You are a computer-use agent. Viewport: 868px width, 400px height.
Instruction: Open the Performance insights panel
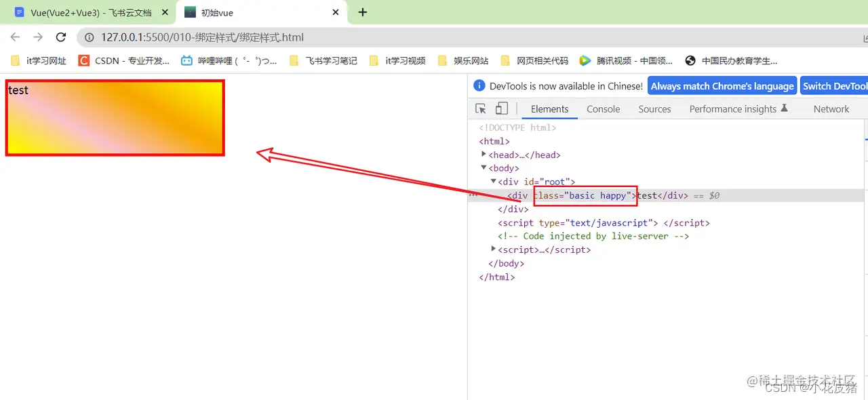[738, 108]
